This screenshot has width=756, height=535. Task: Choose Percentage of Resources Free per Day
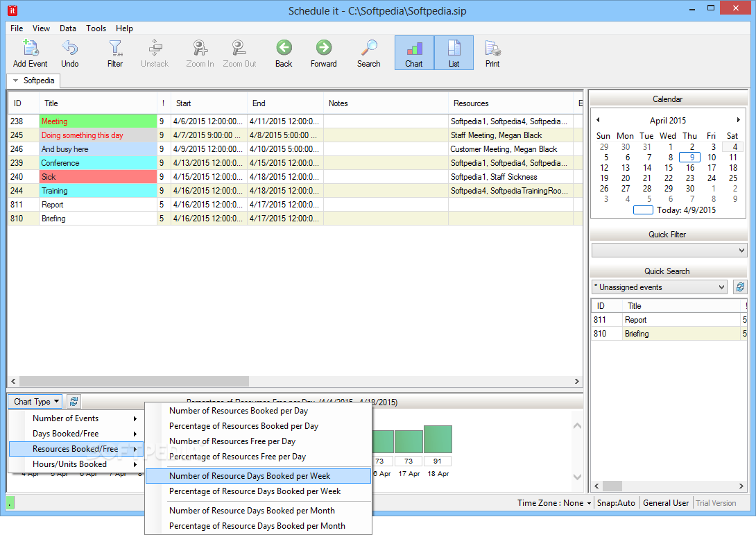[x=259, y=457]
